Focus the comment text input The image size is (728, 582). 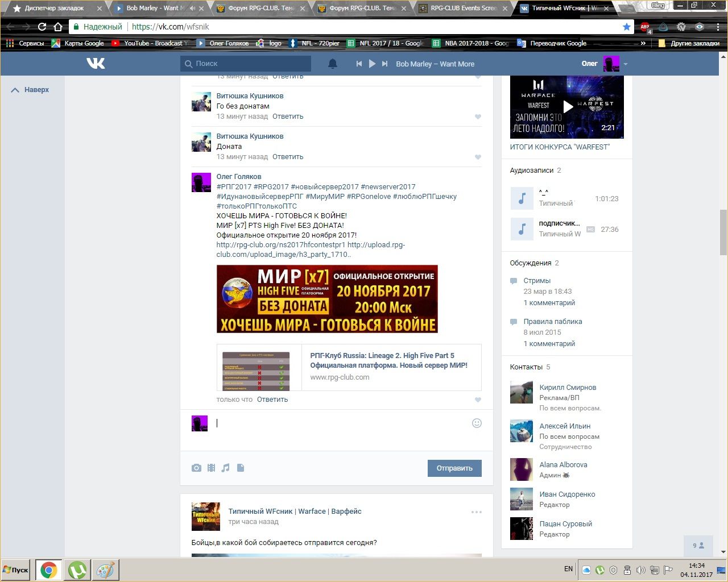pyautogui.click(x=341, y=423)
